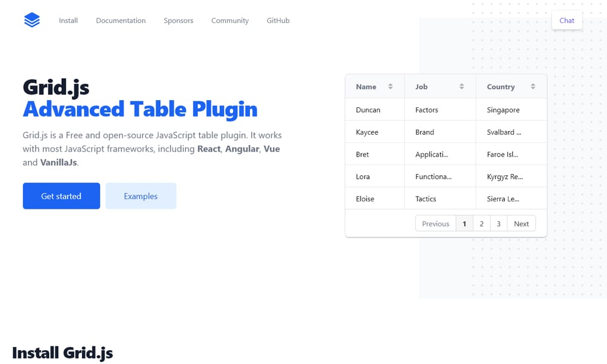Click the bold VanillaJs text

[58, 163]
